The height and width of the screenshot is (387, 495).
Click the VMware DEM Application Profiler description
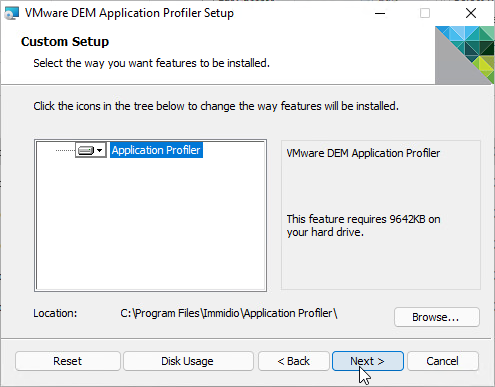click(363, 153)
